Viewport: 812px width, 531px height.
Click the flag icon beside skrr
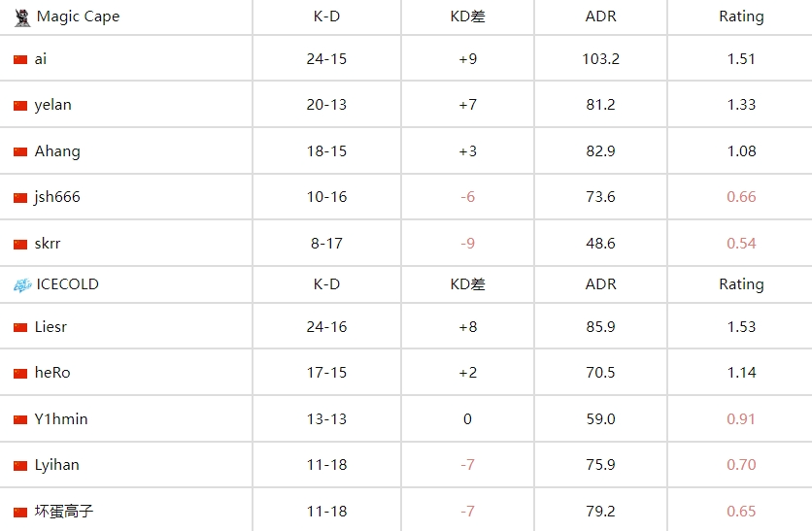[20, 244]
